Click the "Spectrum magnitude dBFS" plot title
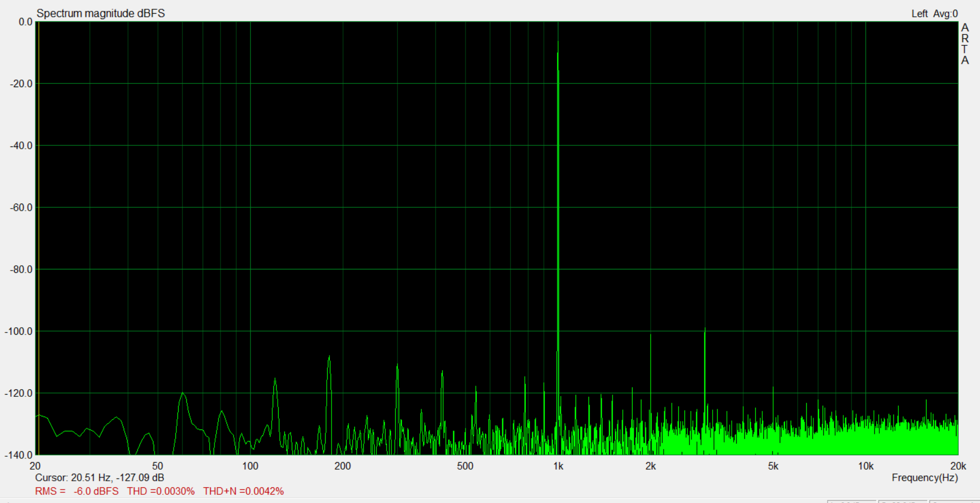 point(101,13)
